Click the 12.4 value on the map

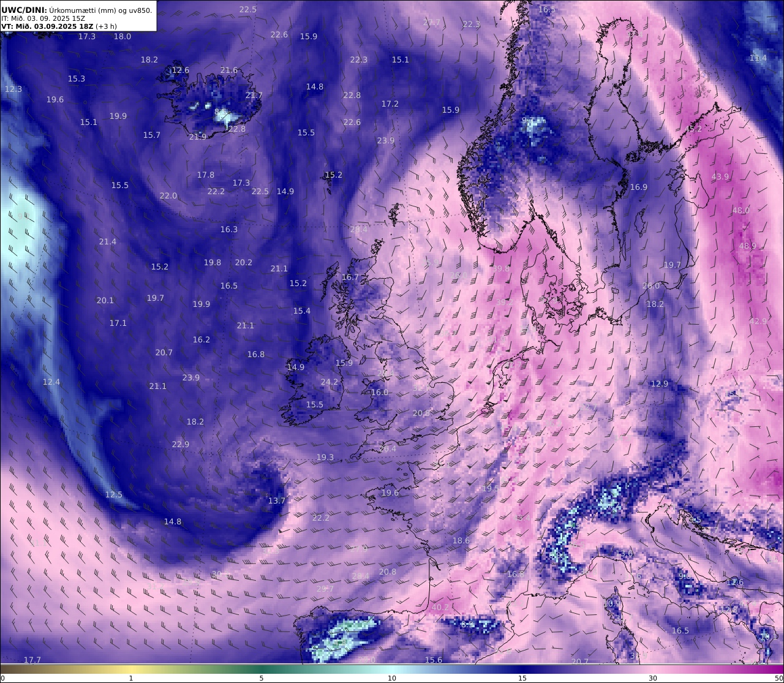click(51, 382)
